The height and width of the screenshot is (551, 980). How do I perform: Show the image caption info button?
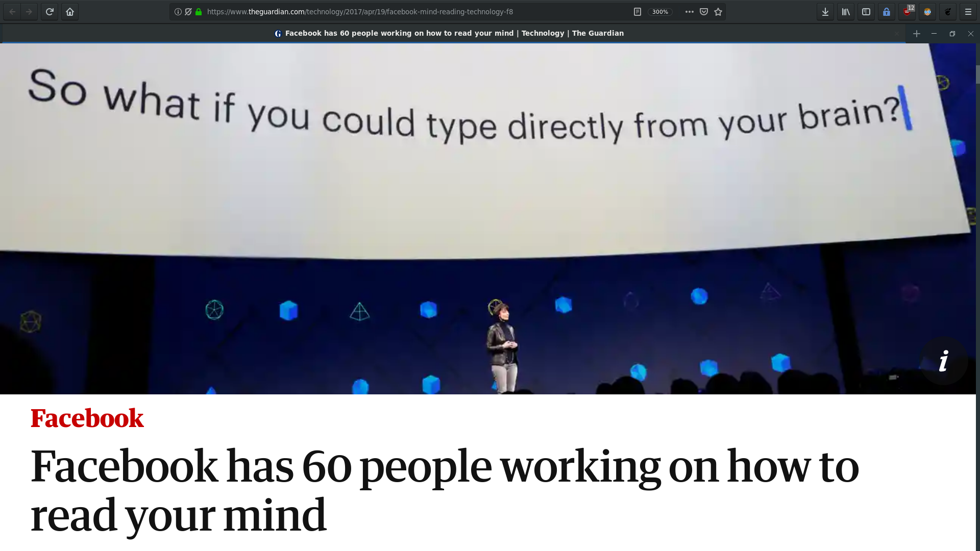(944, 361)
